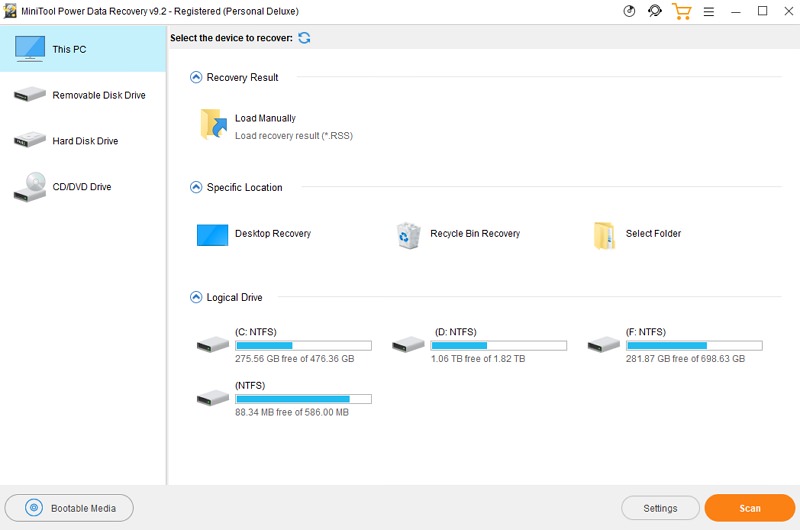
Task: Switch to CD/DVD Drive tab
Action: pyautogui.click(x=83, y=187)
